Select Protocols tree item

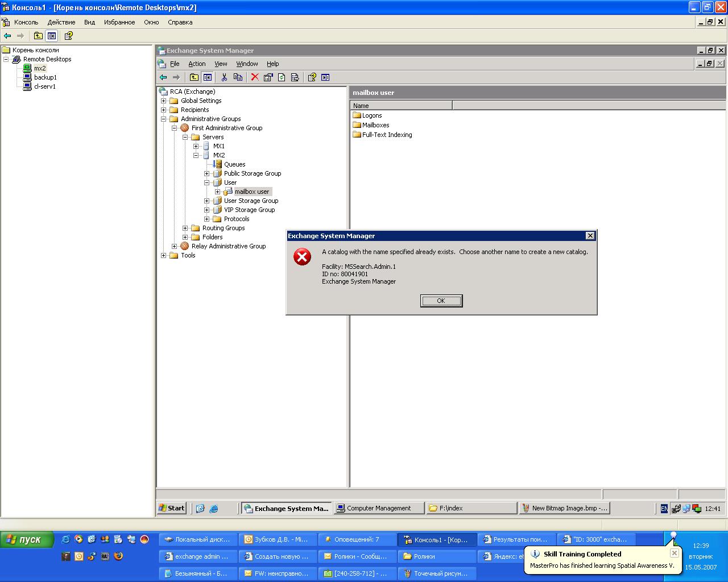click(x=237, y=219)
